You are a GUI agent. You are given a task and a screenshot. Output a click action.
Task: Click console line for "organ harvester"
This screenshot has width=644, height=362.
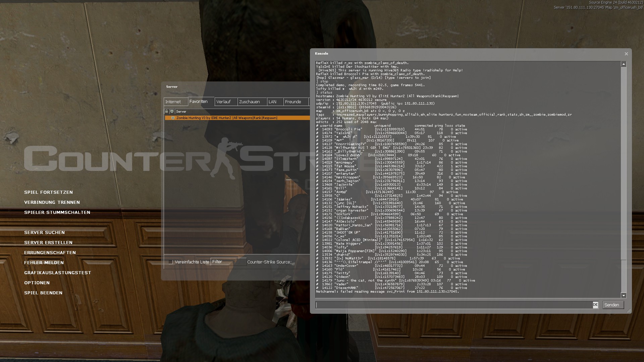point(391,210)
